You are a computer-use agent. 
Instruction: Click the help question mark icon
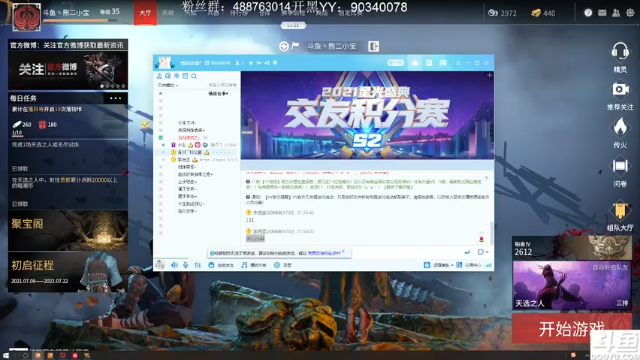click(x=588, y=13)
